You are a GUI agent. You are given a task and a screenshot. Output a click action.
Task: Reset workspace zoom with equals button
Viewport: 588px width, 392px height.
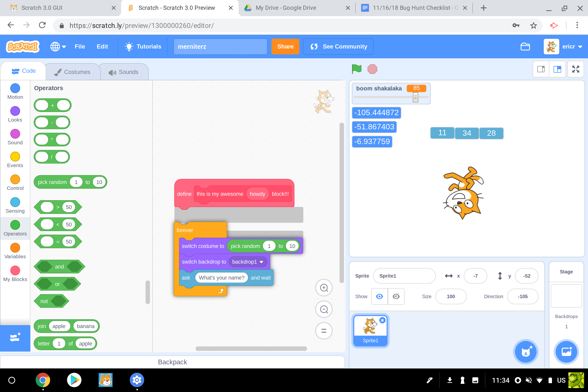coord(324,331)
